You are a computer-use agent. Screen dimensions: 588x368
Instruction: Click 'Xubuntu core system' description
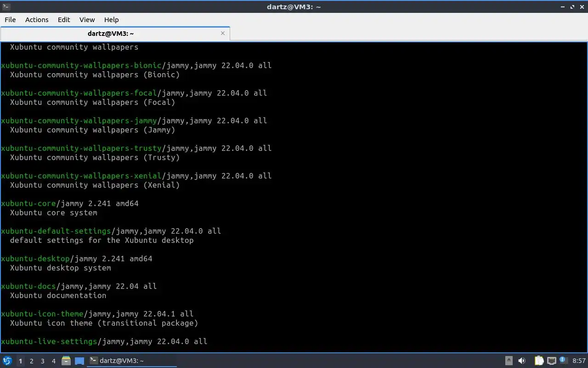pos(54,213)
